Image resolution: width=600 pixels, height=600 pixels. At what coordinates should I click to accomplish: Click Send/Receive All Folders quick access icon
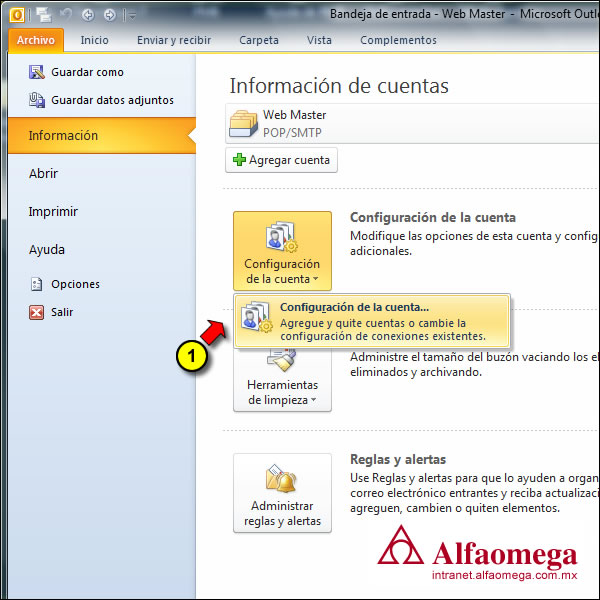[44, 15]
